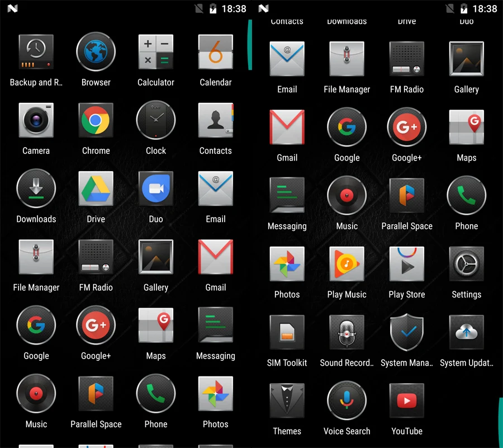Open Photos in the right screenshot
Viewport: 503px width, 448px height.
coord(287,264)
